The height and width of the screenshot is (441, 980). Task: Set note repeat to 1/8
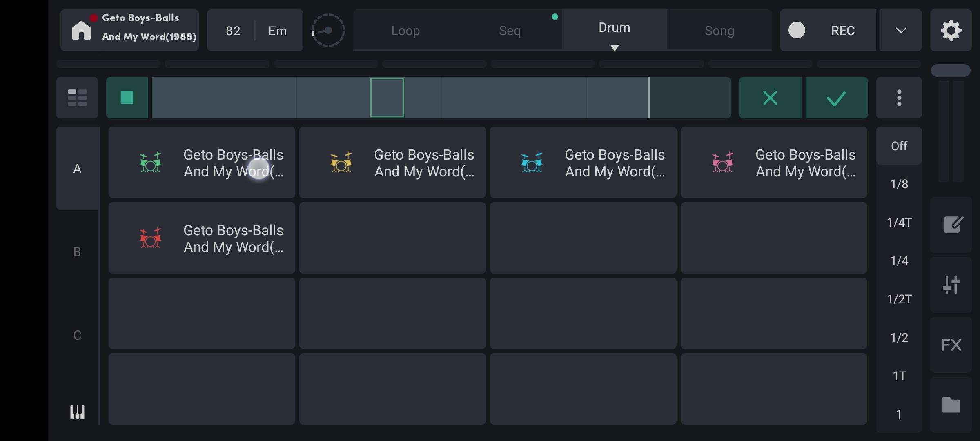(x=899, y=184)
